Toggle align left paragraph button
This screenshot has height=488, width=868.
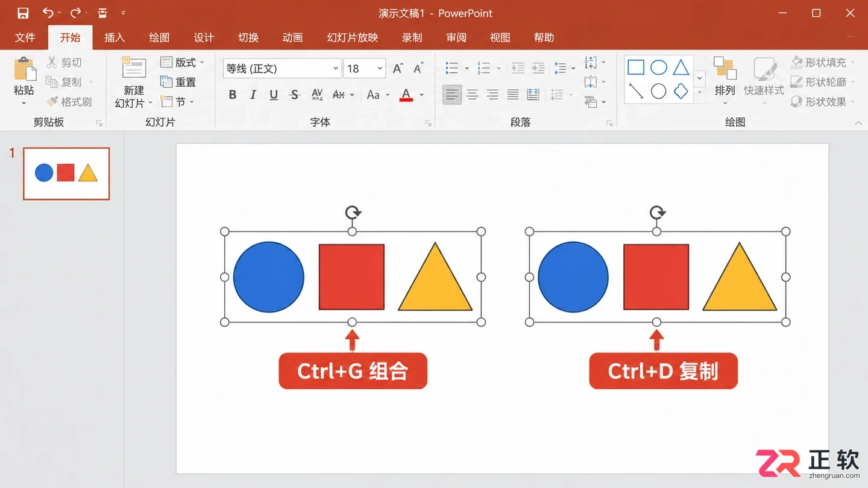[452, 95]
